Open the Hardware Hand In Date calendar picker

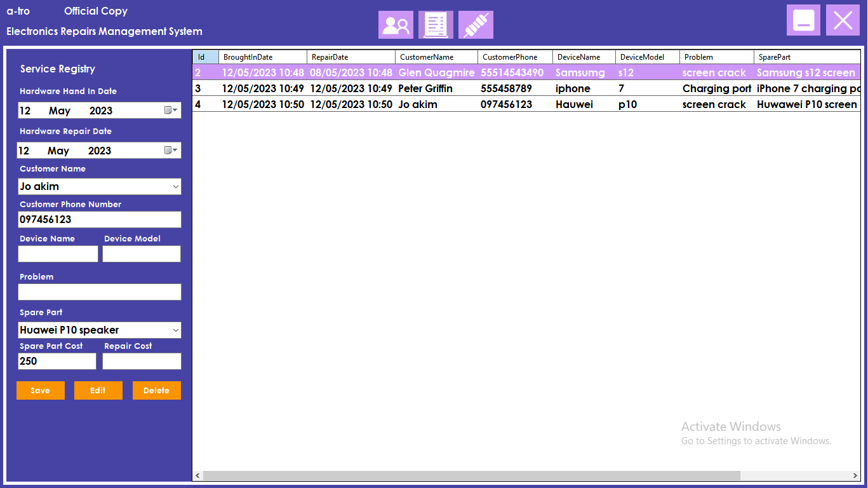[x=171, y=111]
